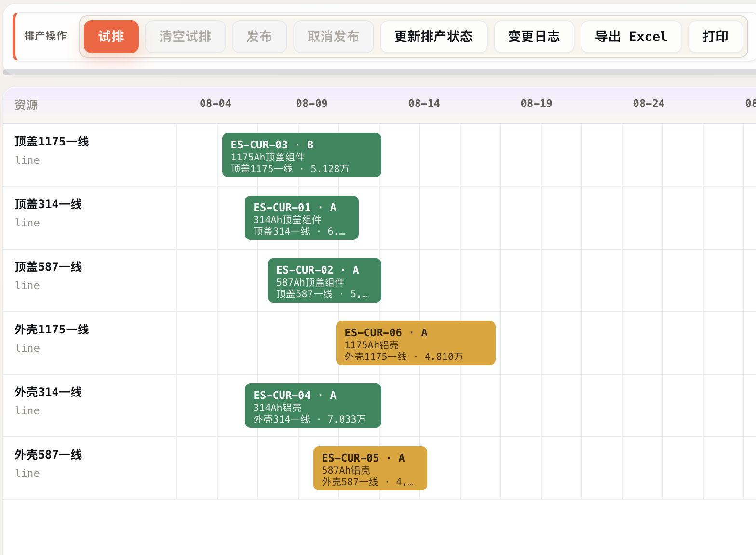Click the horizontal scrollbar under toolbar

[379, 72]
